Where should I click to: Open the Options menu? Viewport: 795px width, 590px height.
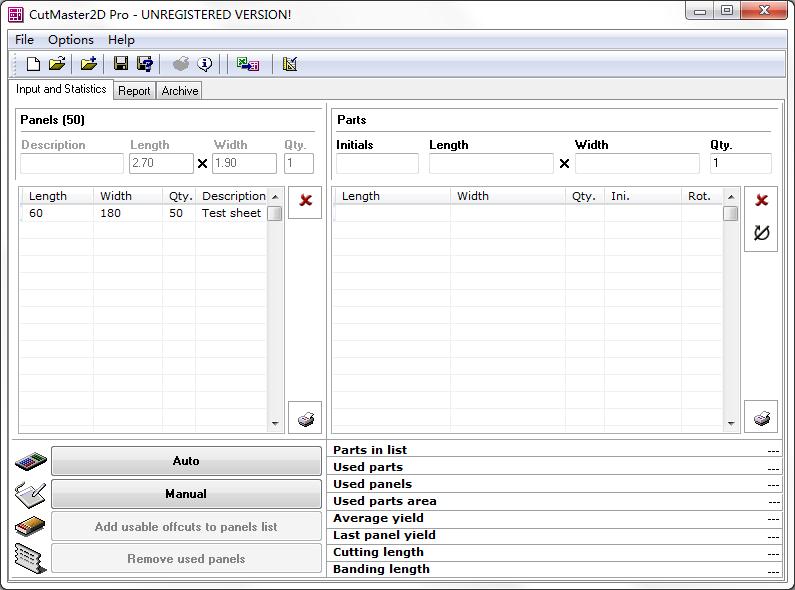[71, 40]
